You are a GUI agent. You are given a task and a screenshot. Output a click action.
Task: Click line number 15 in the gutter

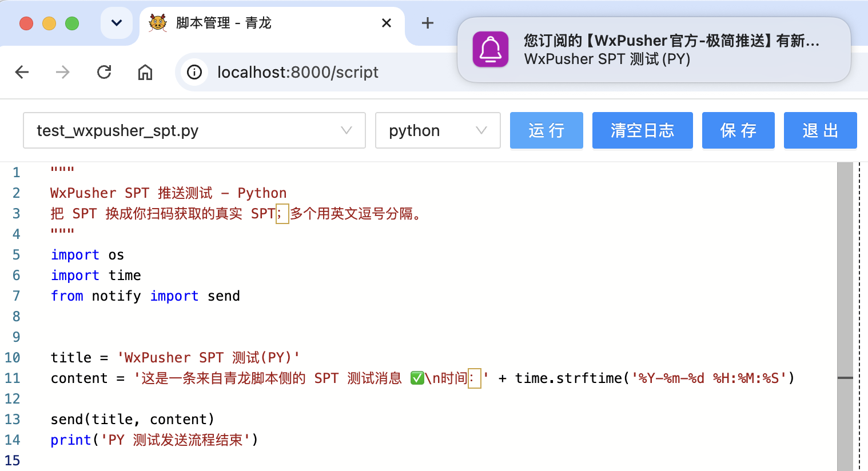point(13,461)
